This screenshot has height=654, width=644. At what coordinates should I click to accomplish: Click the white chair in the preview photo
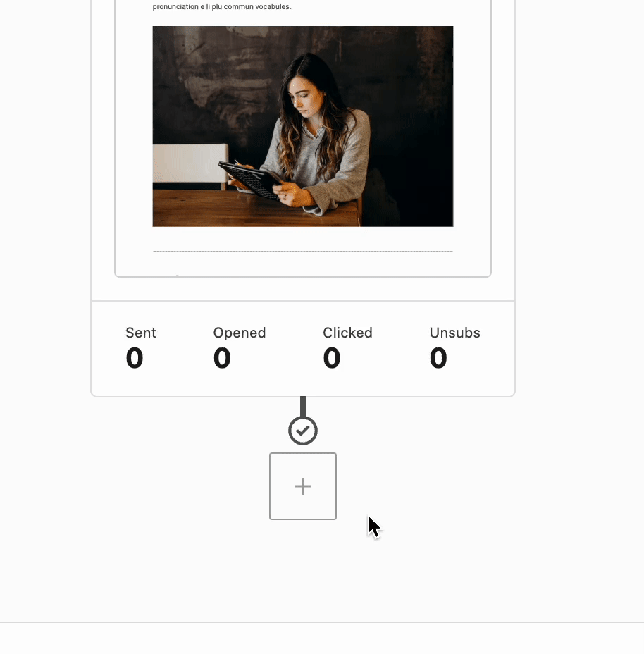tap(190, 163)
